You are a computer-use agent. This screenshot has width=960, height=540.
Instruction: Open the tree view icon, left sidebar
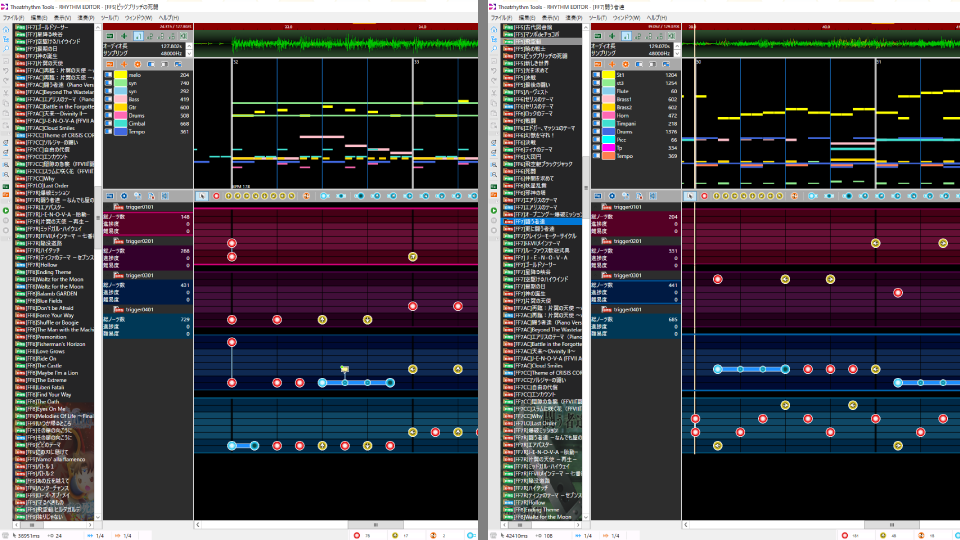pyautogui.click(x=6, y=39)
